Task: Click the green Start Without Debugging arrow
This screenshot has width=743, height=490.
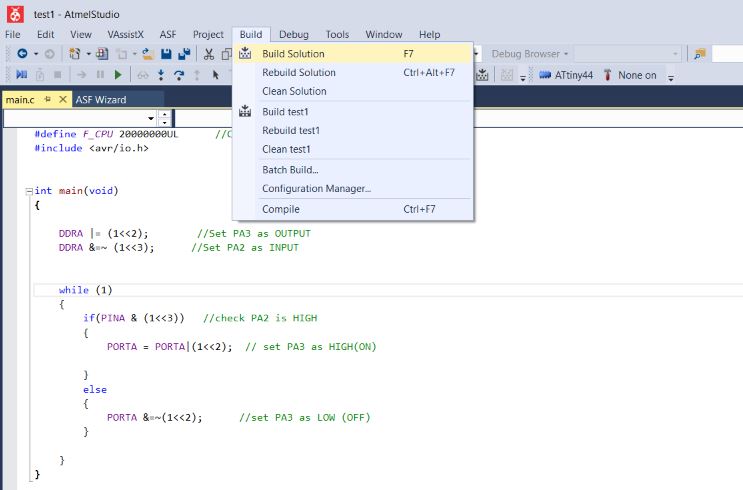Action: pyautogui.click(x=118, y=74)
